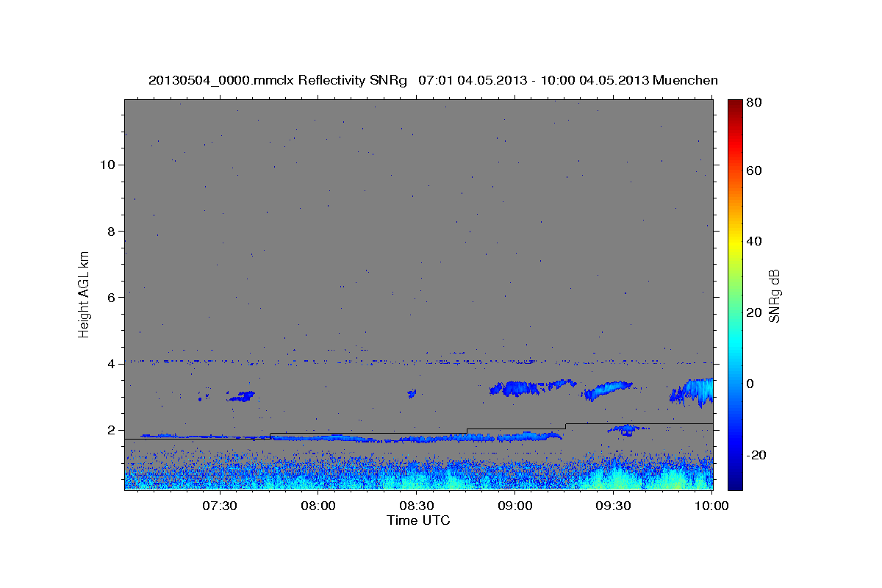Click the 'SNRg dB' colorbar label

(x=774, y=296)
